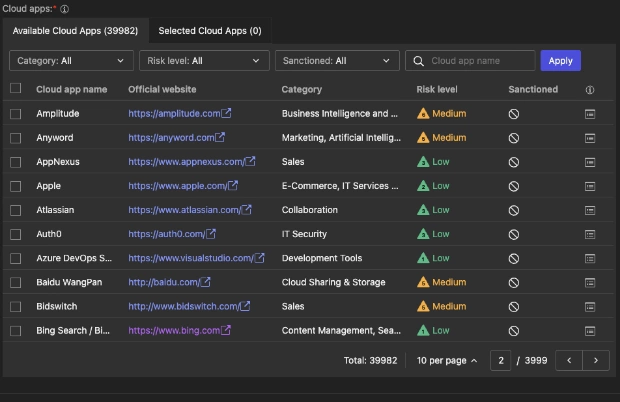Image resolution: width=620 pixels, height=402 pixels.
Task: Click the Cloud app name column header
Action: pos(72,89)
